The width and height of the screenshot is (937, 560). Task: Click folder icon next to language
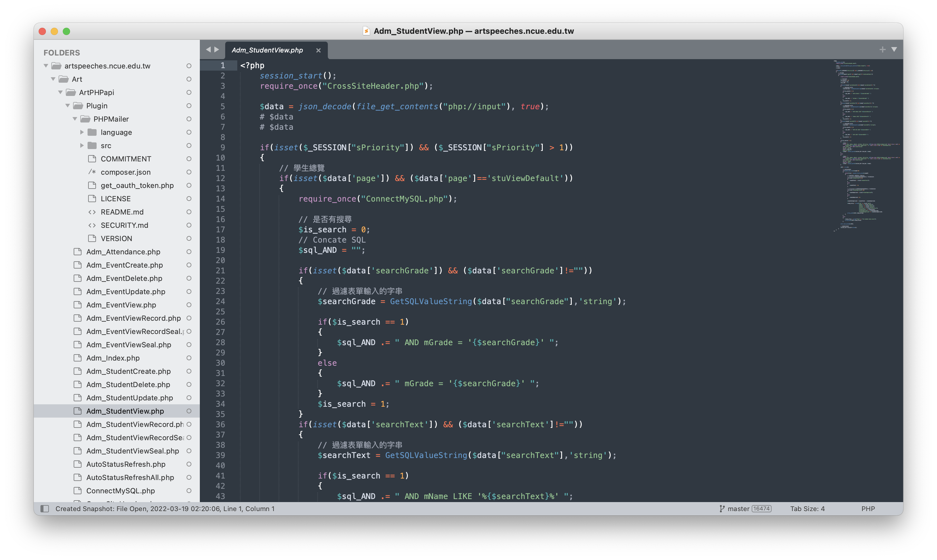(x=92, y=132)
